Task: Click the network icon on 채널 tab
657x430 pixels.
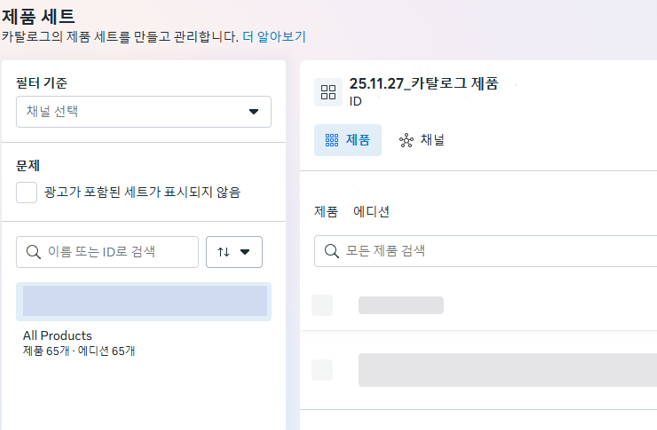Action: coord(406,141)
